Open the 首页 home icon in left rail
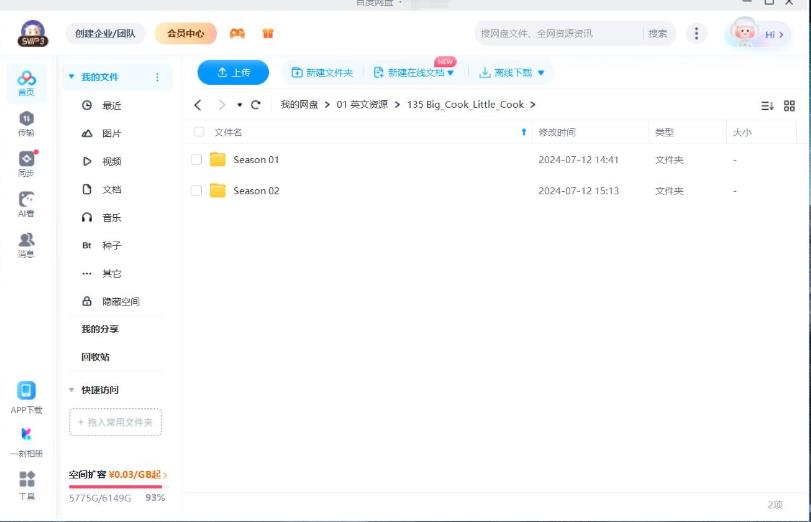Viewport: 811px width, 522px height. pos(26,83)
